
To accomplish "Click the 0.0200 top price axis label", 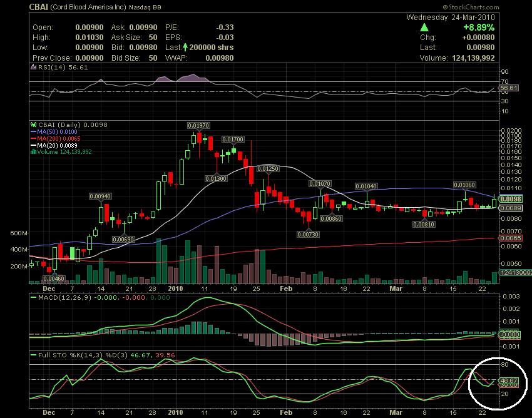I will coord(511,131).
